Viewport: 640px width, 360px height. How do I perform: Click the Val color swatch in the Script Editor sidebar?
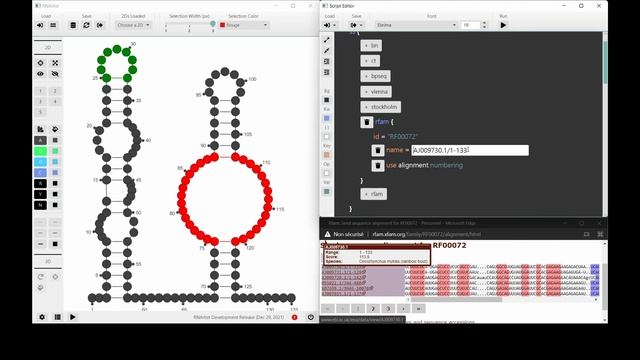point(327,191)
